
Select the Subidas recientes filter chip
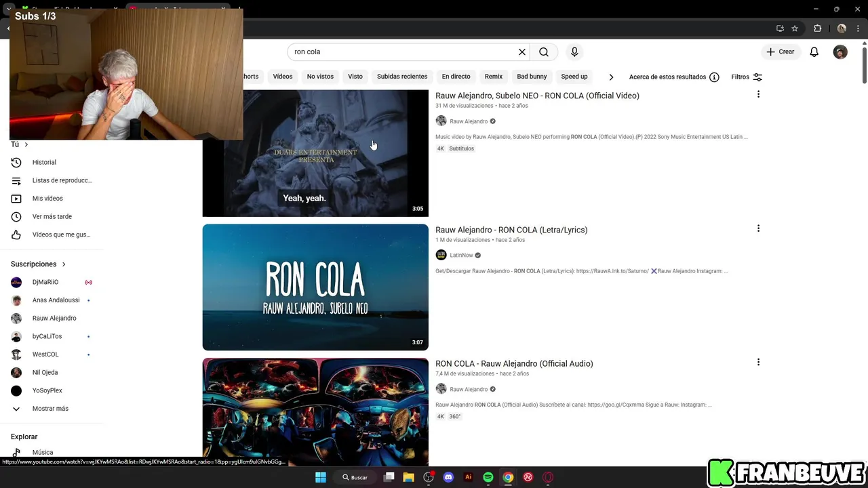[x=402, y=77]
